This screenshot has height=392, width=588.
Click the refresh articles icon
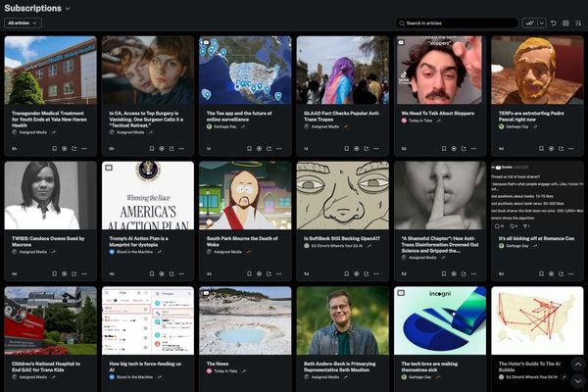point(554,24)
